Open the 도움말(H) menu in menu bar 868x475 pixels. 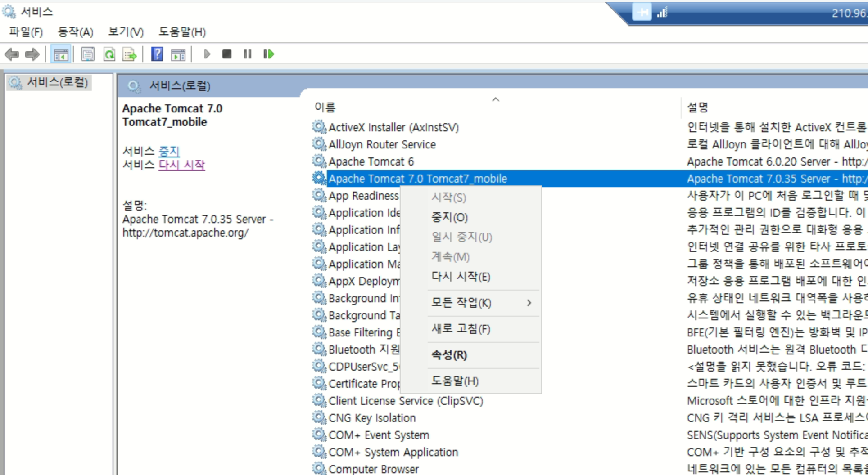click(182, 32)
